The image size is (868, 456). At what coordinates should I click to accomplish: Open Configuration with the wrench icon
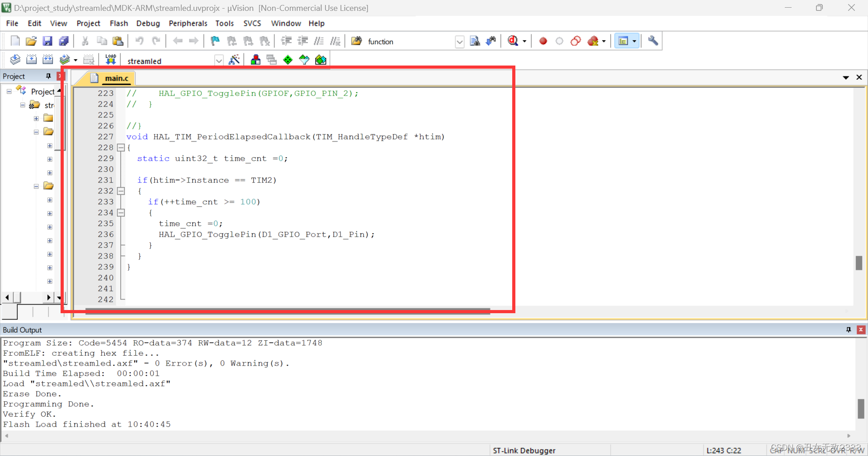653,41
